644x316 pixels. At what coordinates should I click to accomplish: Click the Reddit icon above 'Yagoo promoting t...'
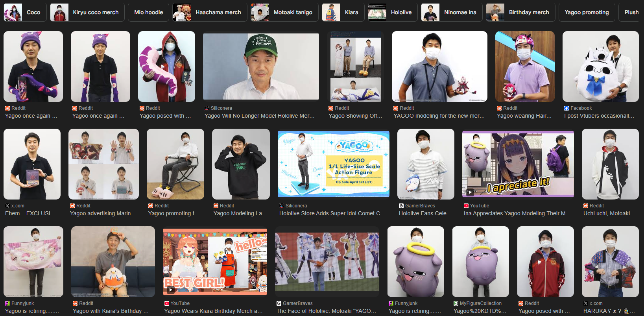click(x=151, y=206)
